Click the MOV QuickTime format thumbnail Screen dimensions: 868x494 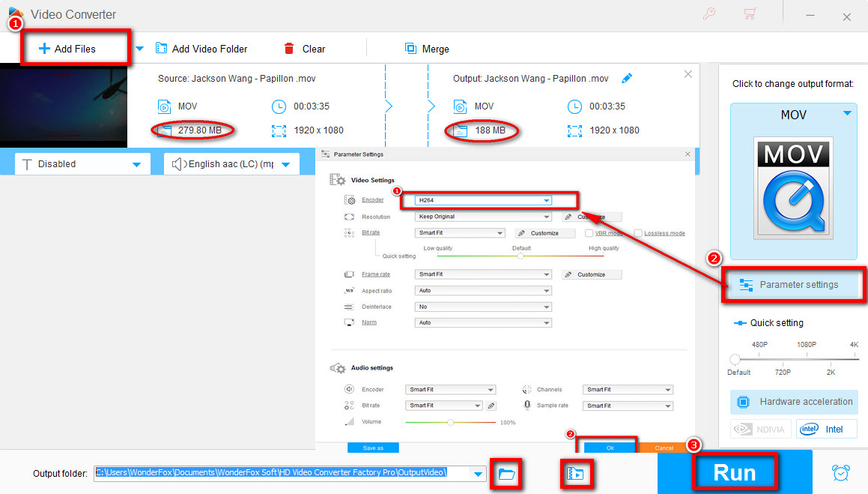click(793, 186)
